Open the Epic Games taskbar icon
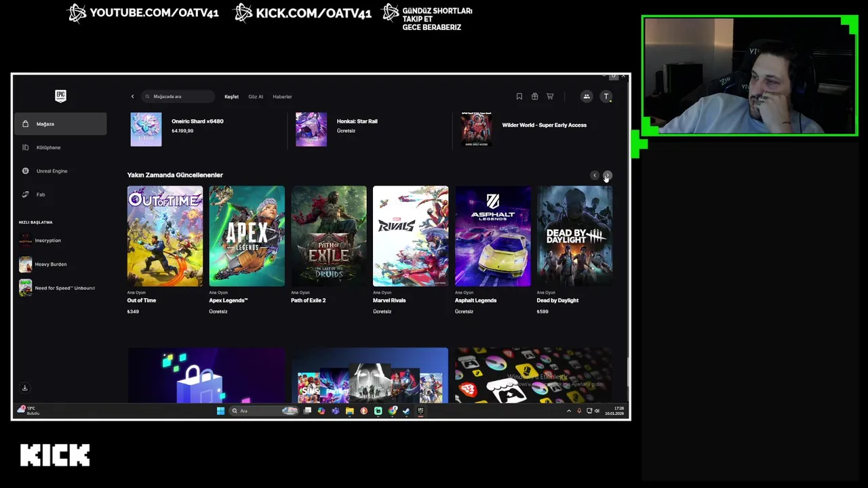 [x=420, y=411]
